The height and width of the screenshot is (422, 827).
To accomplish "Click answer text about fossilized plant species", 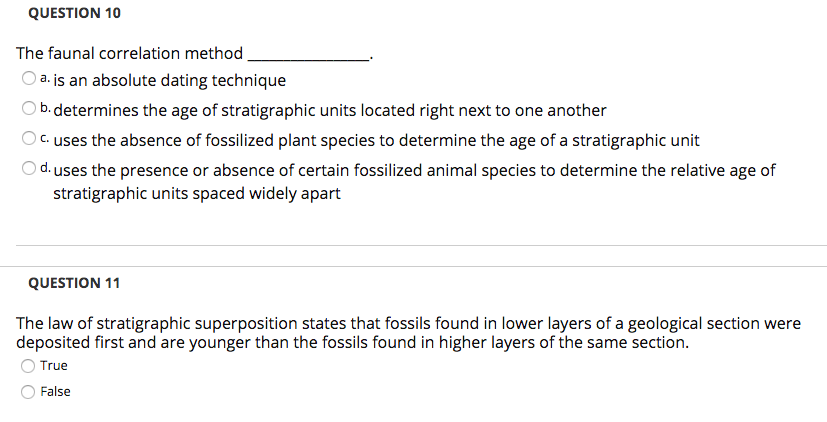I will pyautogui.click(x=377, y=141).
